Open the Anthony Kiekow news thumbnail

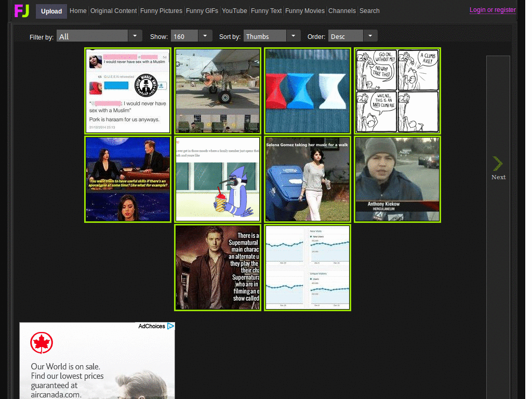tap(397, 179)
